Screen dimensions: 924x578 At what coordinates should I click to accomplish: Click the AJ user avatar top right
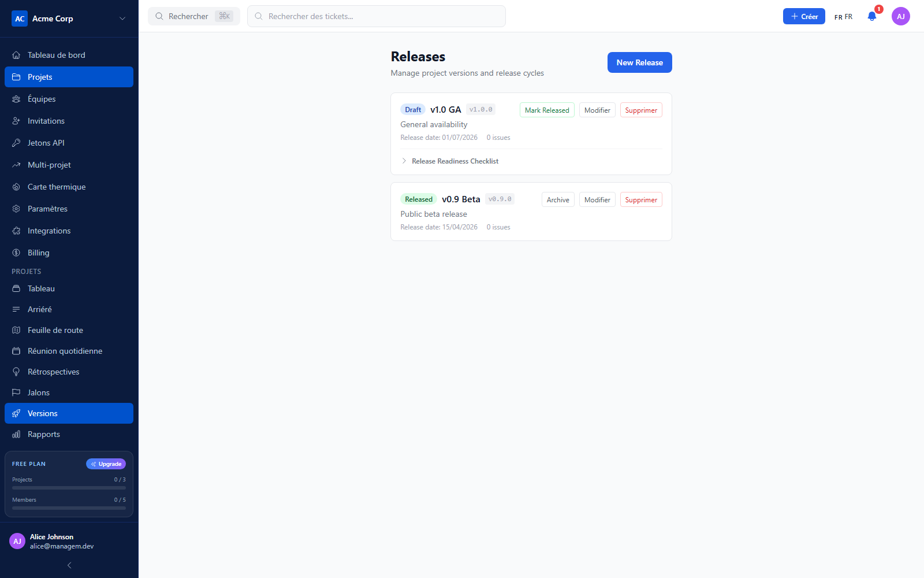pyautogui.click(x=901, y=16)
